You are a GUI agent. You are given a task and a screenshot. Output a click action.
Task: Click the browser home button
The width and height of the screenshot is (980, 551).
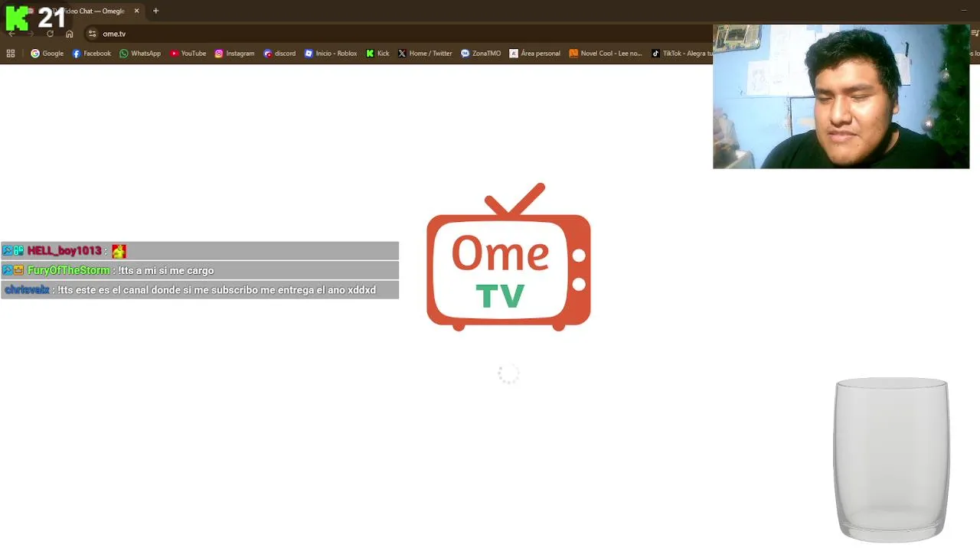pyautogui.click(x=69, y=34)
